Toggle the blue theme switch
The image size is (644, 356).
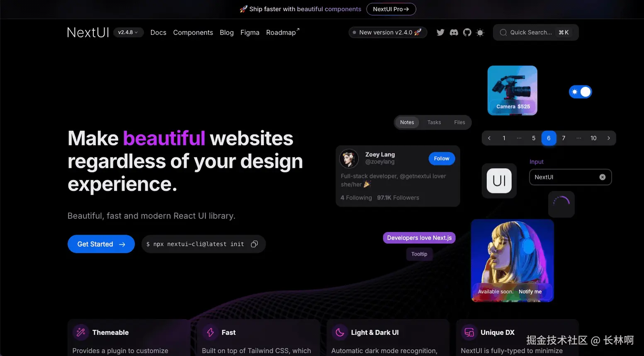coord(580,92)
